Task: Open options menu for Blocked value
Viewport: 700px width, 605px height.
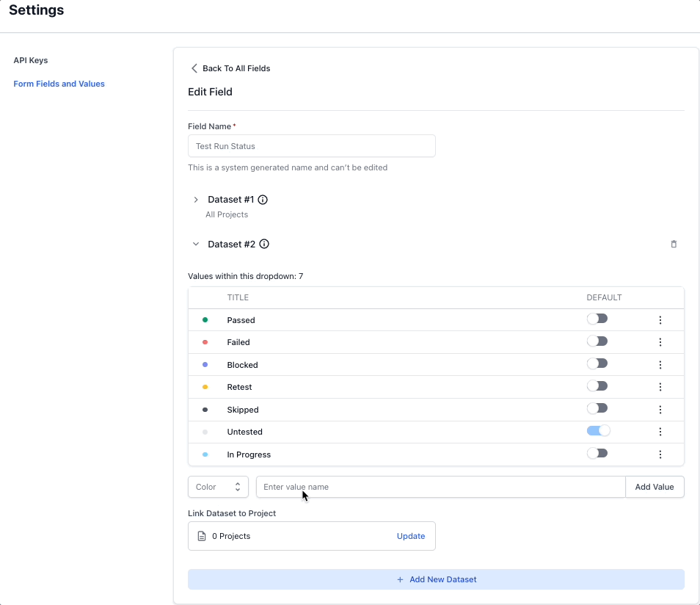Action: [660, 365]
